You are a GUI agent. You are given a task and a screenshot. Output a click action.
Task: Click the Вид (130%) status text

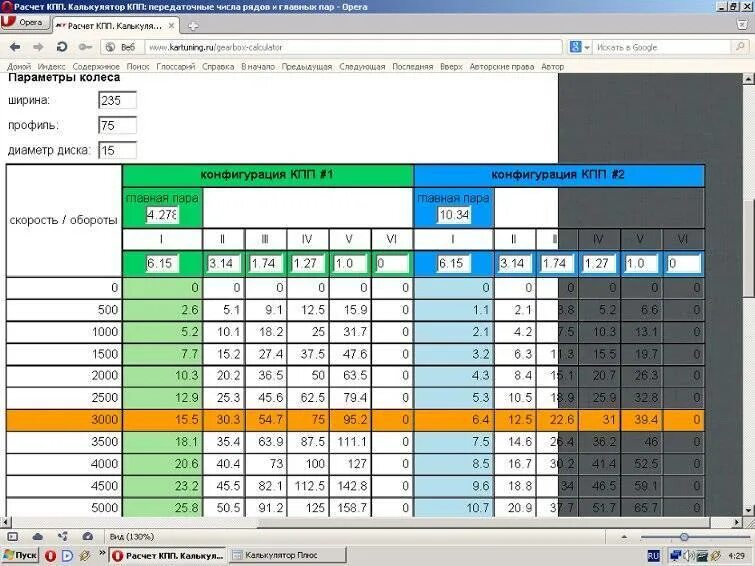(x=131, y=537)
